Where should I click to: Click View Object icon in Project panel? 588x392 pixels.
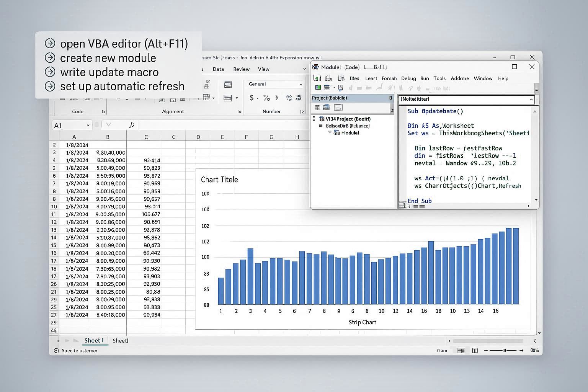pos(327,108)
